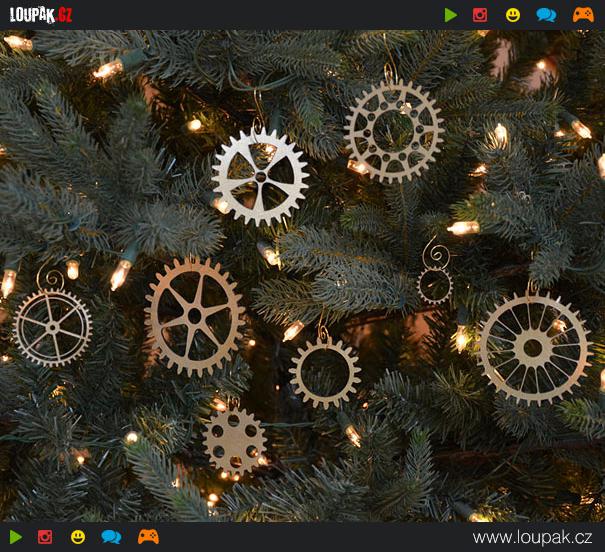Click the top-right gear ornament with ring of holes
Screen dimensions: 605x552
(x=392, y=131)
